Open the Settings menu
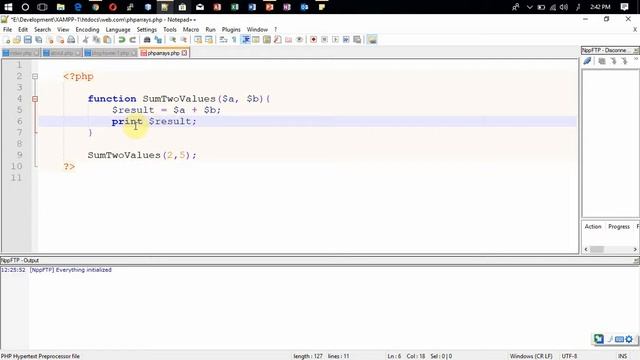The image size is (640, 360). coord(147,29)
